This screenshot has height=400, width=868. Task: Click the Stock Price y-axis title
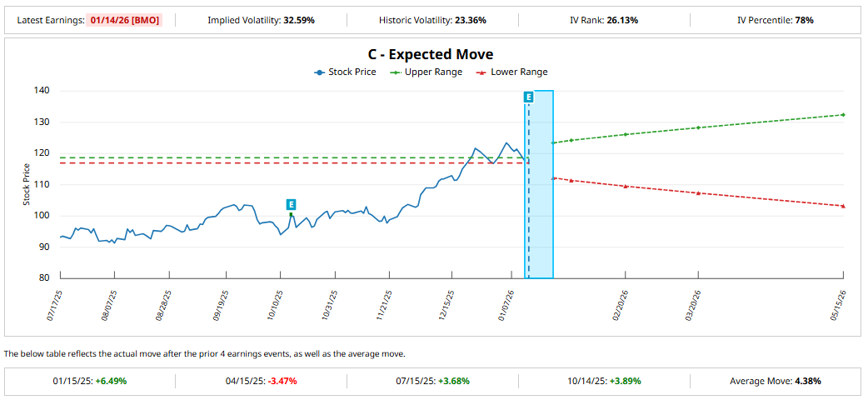click(26, 184)
